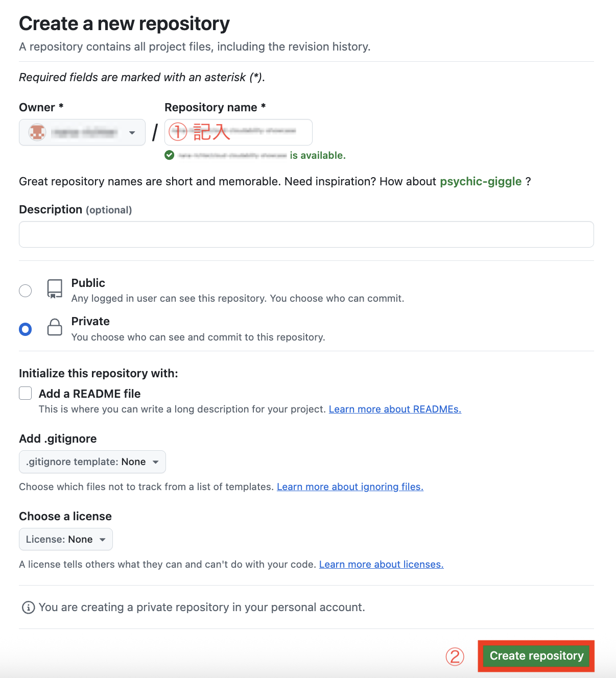Click the dropdown arrow on the License button
This screenshot has height=678, width=616.
(x=103, y=539)
